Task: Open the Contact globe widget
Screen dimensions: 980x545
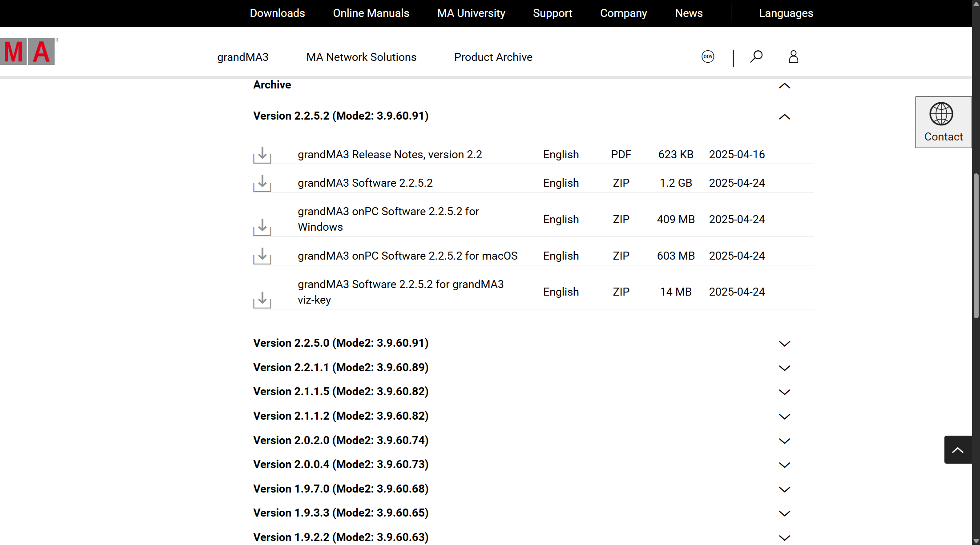Action: tap(943, 122)
